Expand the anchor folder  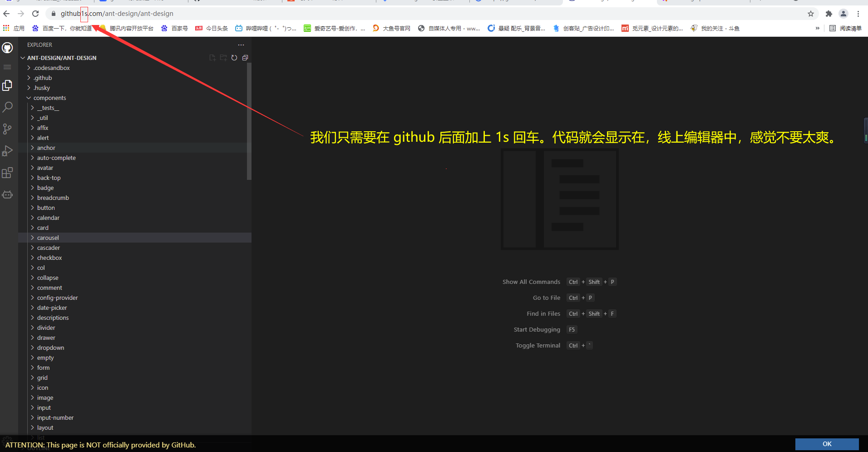pos(135,148)
